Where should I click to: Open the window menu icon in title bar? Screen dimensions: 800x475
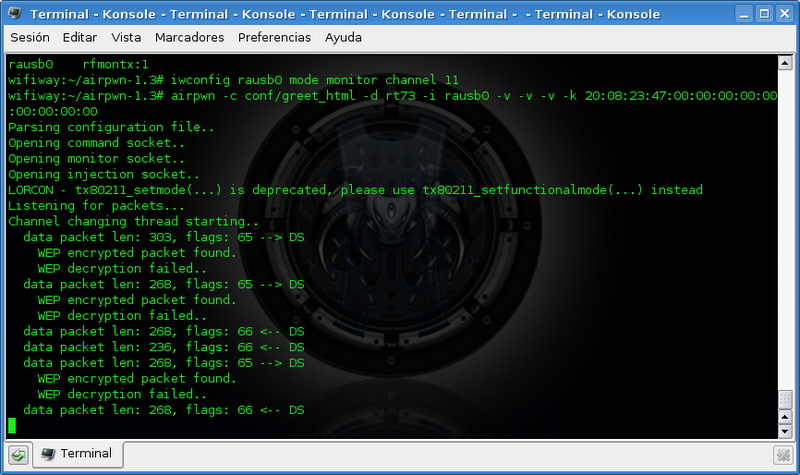click(14, 14)
